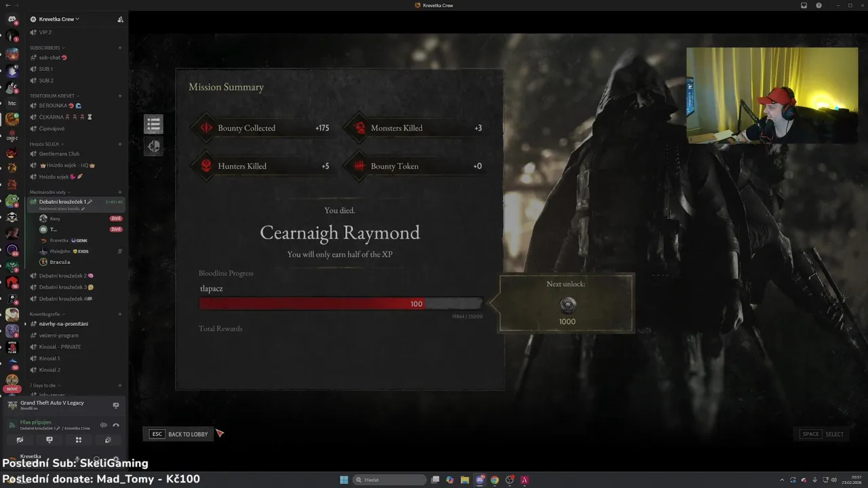This screenshot has height=488, width=868.
Task: Open Hlas připojen connection details
Action: [35, 422]
